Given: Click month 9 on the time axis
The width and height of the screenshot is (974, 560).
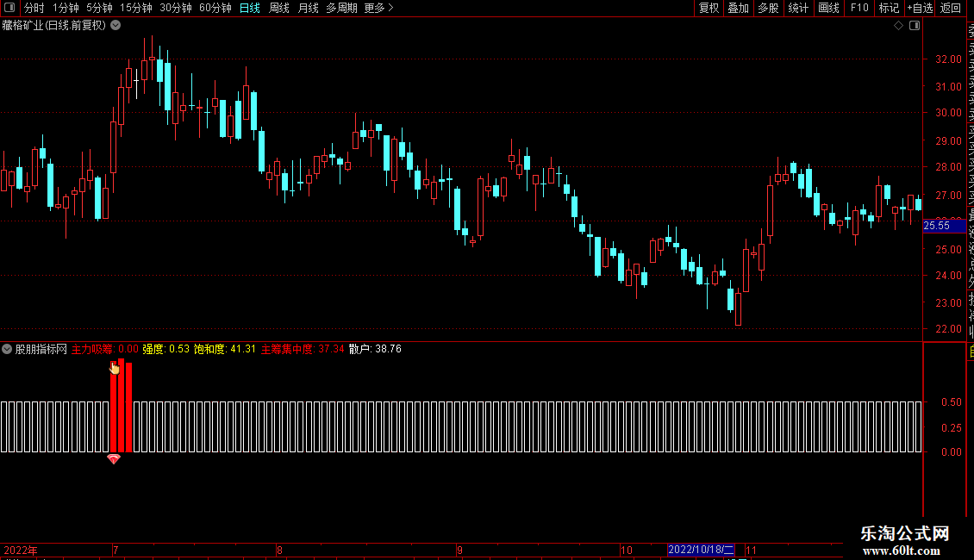Looking at the screenshot, I should (459, 550).
